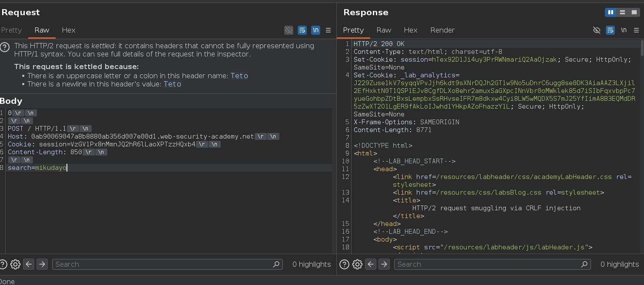
Task: Click the Request search input field
Action: click(167, 264)
